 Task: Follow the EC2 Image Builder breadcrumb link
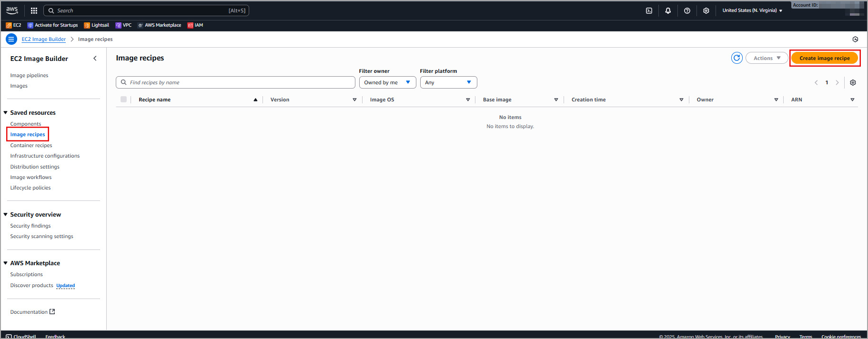(44, 39)
